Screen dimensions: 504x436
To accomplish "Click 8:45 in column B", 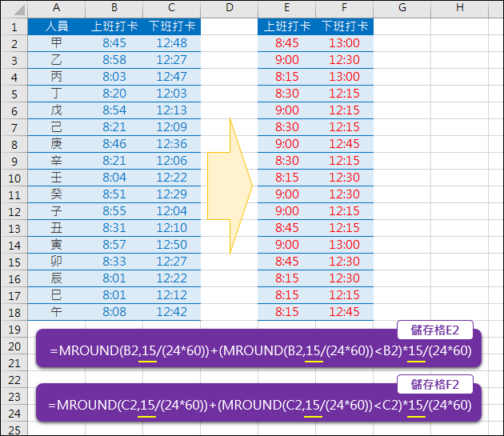I will (114, 43).
